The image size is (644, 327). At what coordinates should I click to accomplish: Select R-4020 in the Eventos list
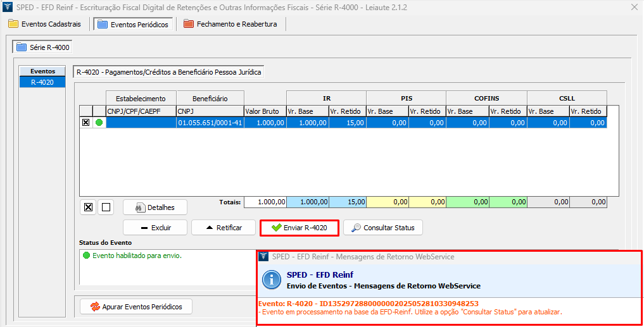click(42, 82)
